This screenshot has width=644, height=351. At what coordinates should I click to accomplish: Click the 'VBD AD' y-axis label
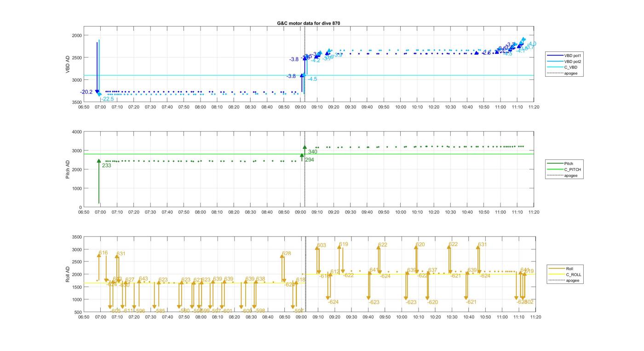(x=68, y=64)
